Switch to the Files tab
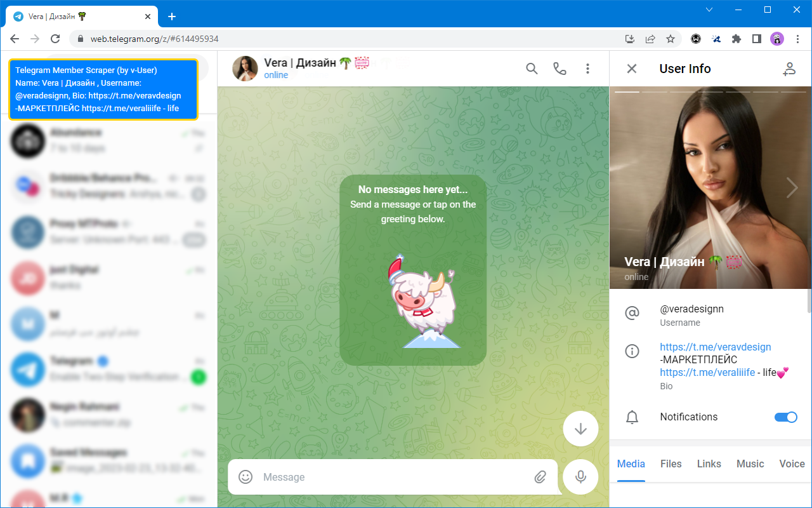812x508 pixels. click(x=671, y=464)
